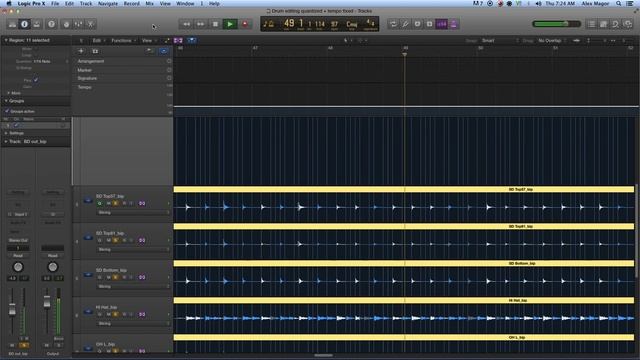Open the Quick Help question icon
The image size is (640, 360).
[51, 24]
